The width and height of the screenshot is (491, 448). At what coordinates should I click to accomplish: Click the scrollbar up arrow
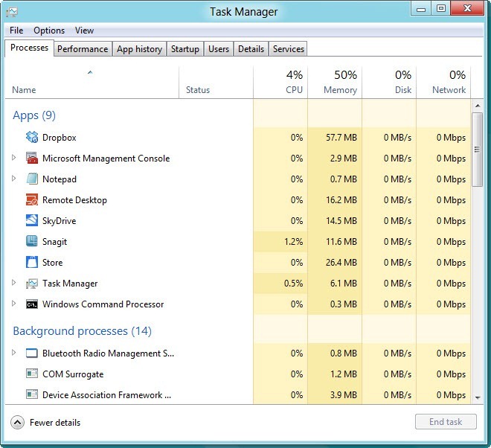click(478, 106)
